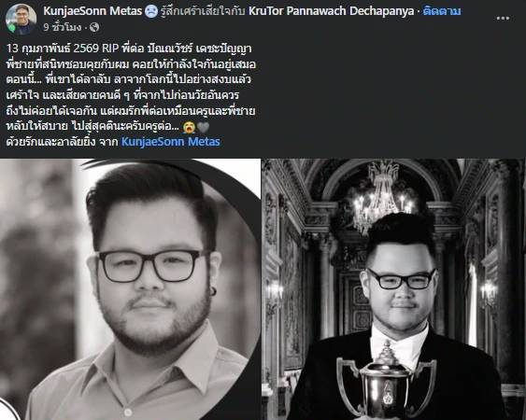Screen dimensions: 526x420
Task: Click the globe public-audience icon
Action: [94, 27]
